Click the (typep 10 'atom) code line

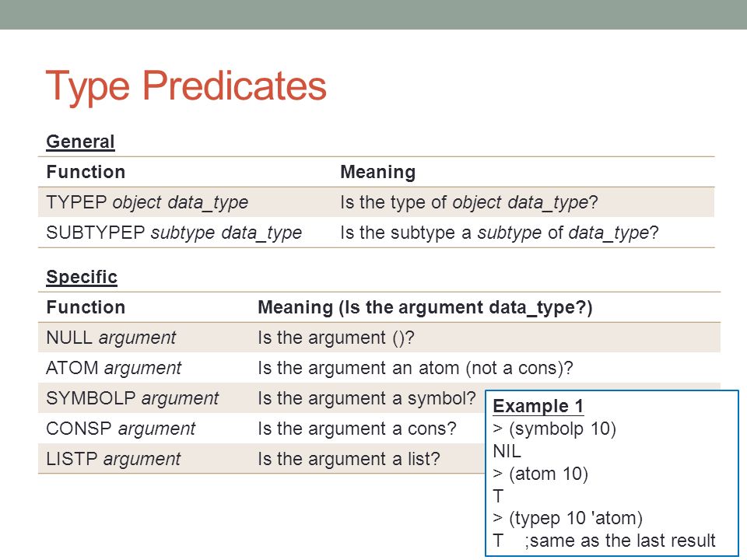(567, 518)
